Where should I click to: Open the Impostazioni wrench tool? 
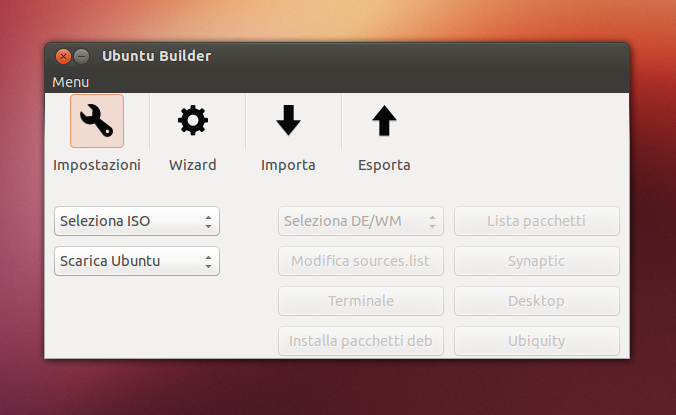tap(97, 121)
